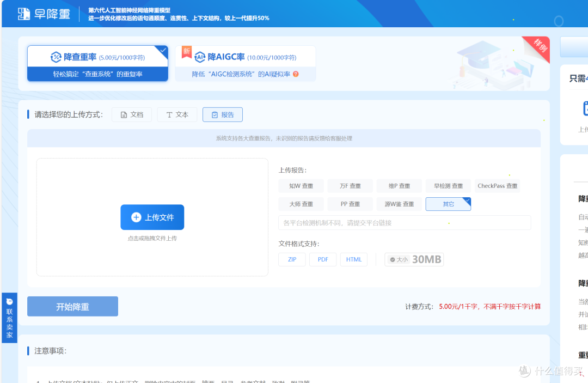
Task: Click the 30MB size limit badge
Action: [x=414, y=259]
